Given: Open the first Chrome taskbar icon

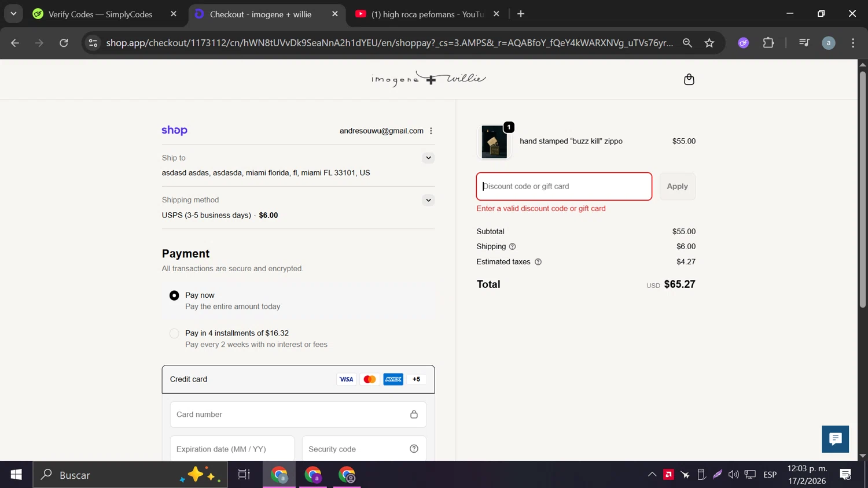Looking at the screenshot, I should tap(279, 475).
